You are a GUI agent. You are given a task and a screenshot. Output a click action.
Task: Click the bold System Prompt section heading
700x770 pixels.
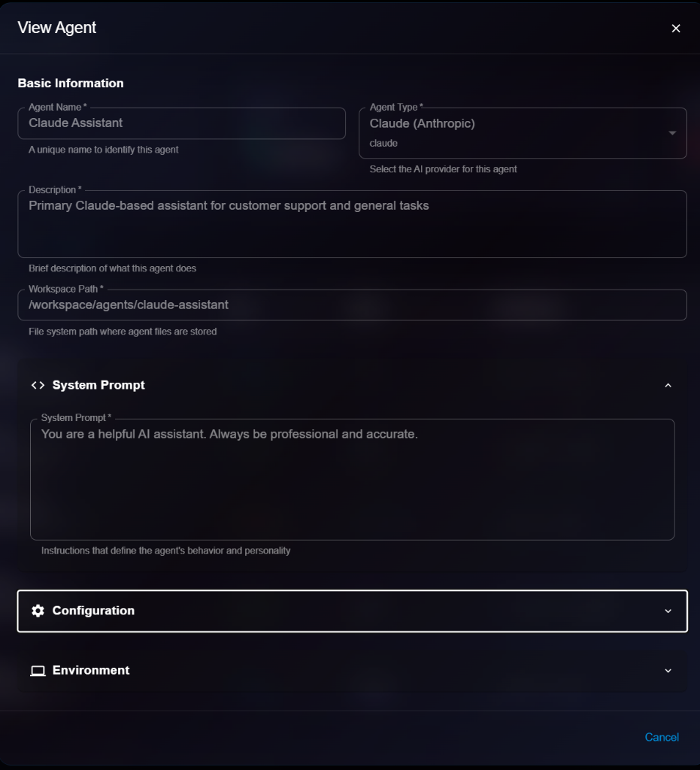tap(98, 385)
